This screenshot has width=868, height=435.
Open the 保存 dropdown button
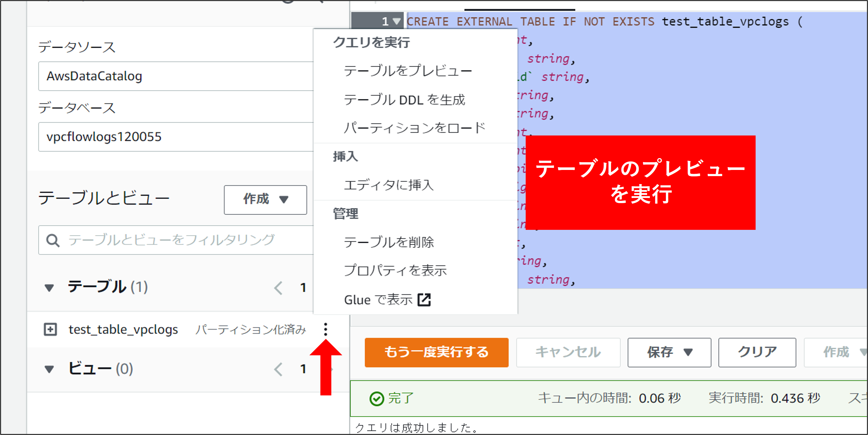click(x=669, y=352)
